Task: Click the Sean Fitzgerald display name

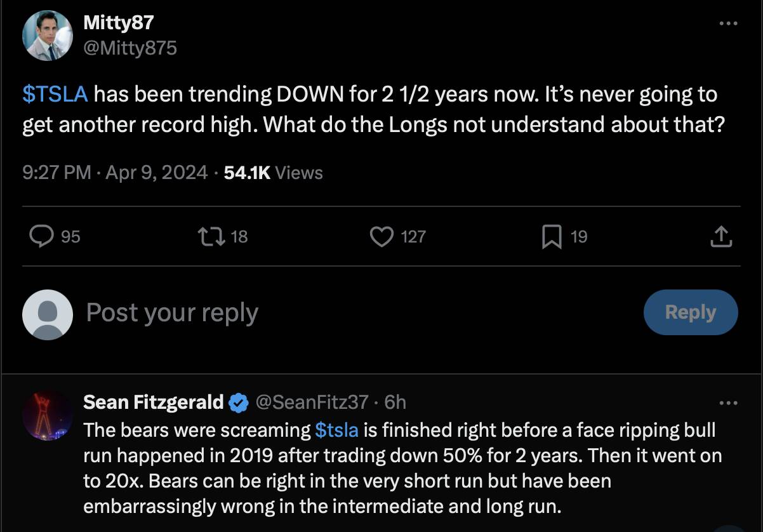Action: coord(154,402)
